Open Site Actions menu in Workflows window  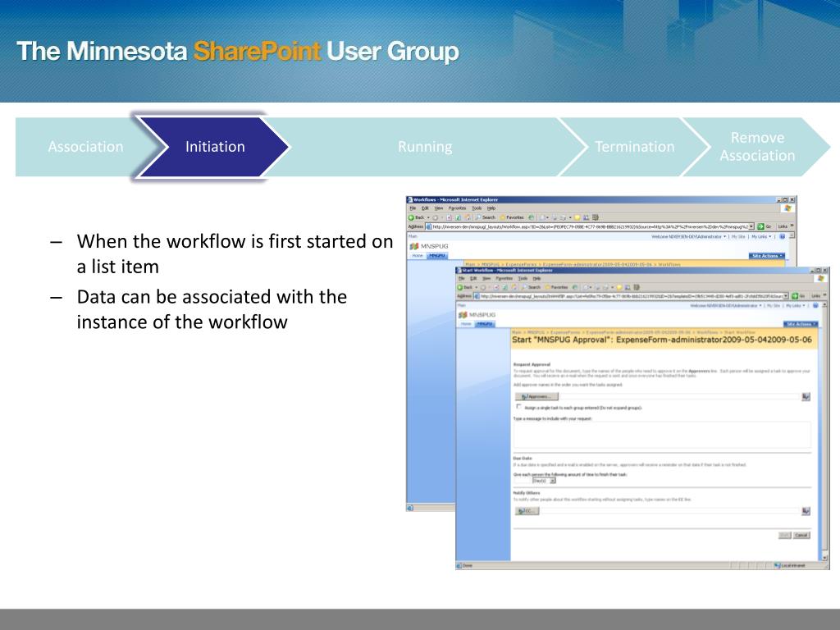coord(767,256)
